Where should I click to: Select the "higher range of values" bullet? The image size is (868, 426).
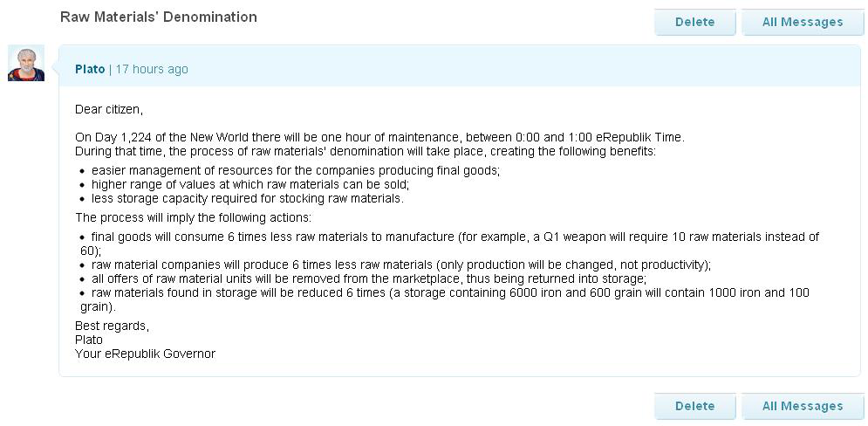249,184
